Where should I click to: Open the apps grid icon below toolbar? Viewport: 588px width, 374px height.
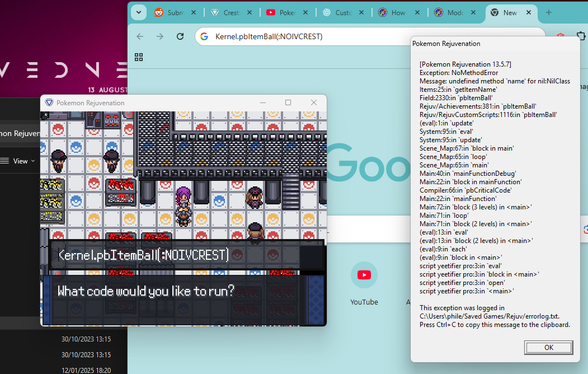click(139, 57)
